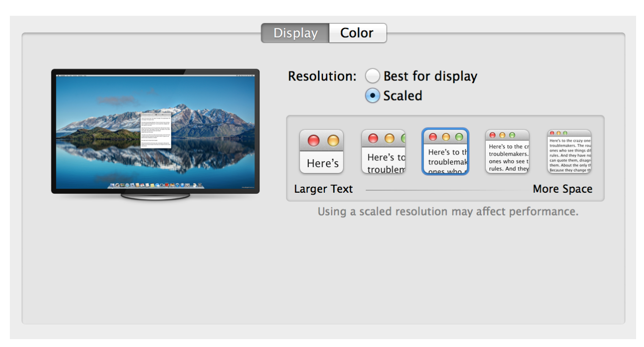Image resolution: width=644 pixels, height=347 pixels.
Task: Click the monitor's stand base
Action: (x=155, y=196)
